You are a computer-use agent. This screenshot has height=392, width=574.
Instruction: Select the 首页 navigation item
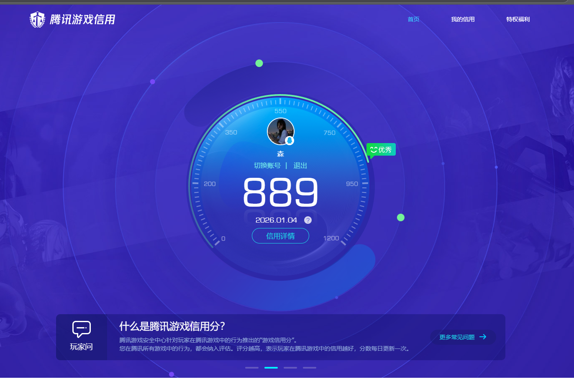pos(413,19)
